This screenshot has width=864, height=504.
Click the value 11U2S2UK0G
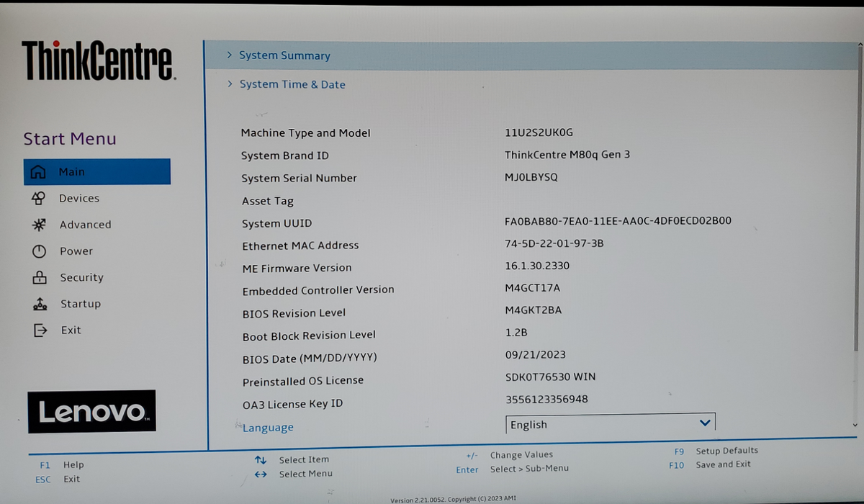pos(539,132)
